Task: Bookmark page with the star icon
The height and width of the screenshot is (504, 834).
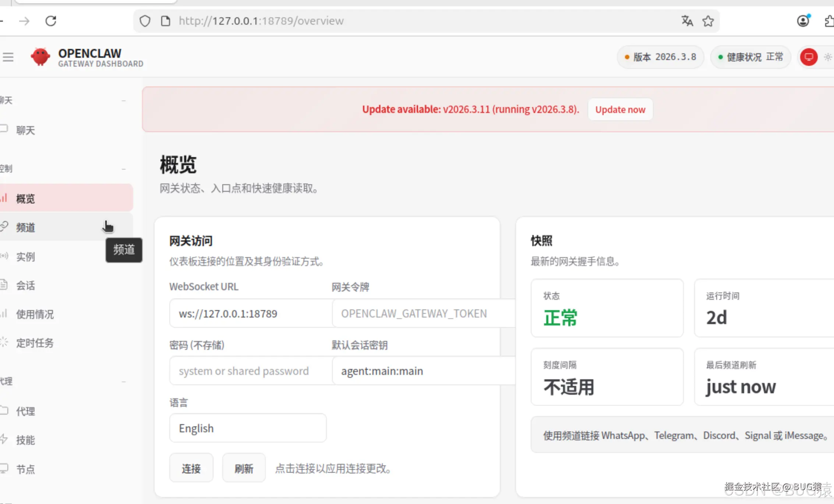Action: [708, 21]
